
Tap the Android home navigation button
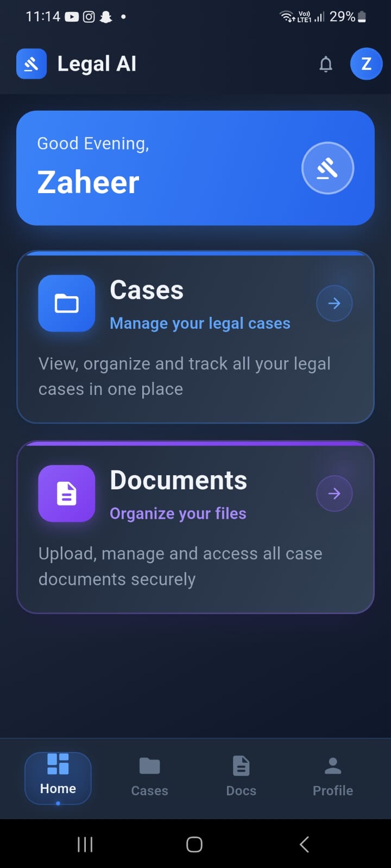tap(194, 844)
